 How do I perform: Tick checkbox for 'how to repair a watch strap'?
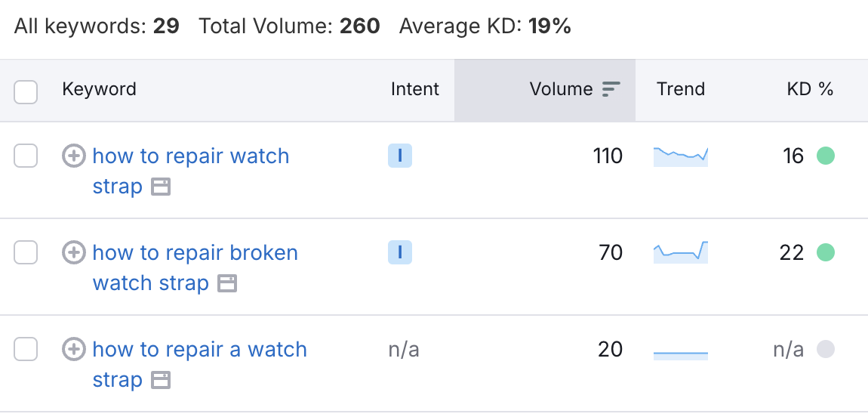(26, 349)
